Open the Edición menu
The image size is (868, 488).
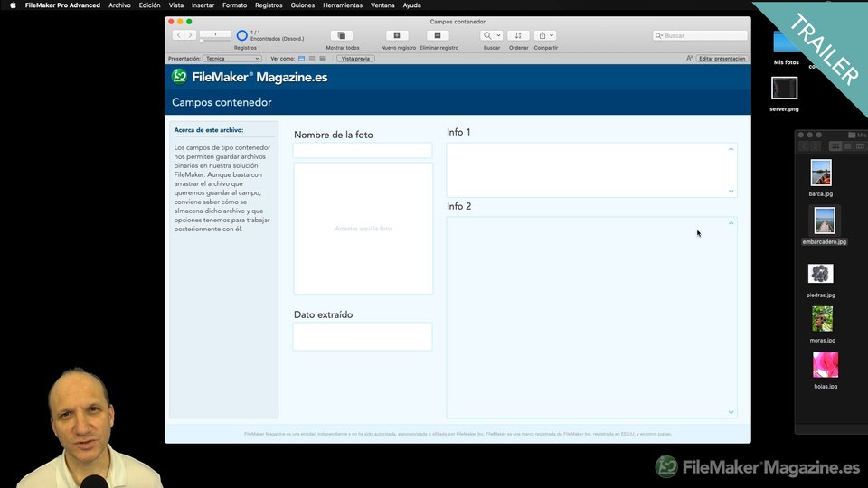149,5
